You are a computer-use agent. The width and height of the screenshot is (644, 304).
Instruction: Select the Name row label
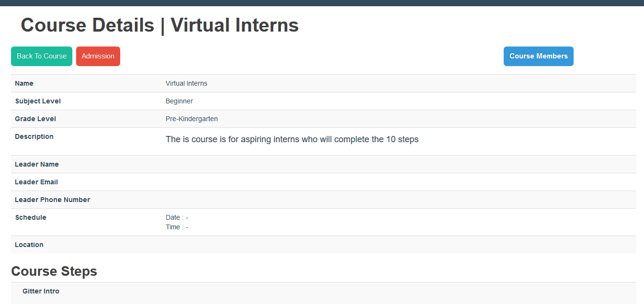(24, 83)
